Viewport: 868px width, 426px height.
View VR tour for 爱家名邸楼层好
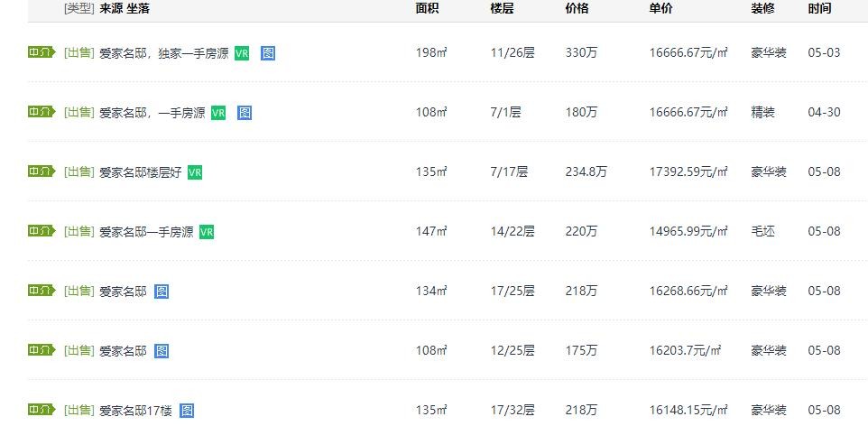pyautogui.click(x=195, y=172)
